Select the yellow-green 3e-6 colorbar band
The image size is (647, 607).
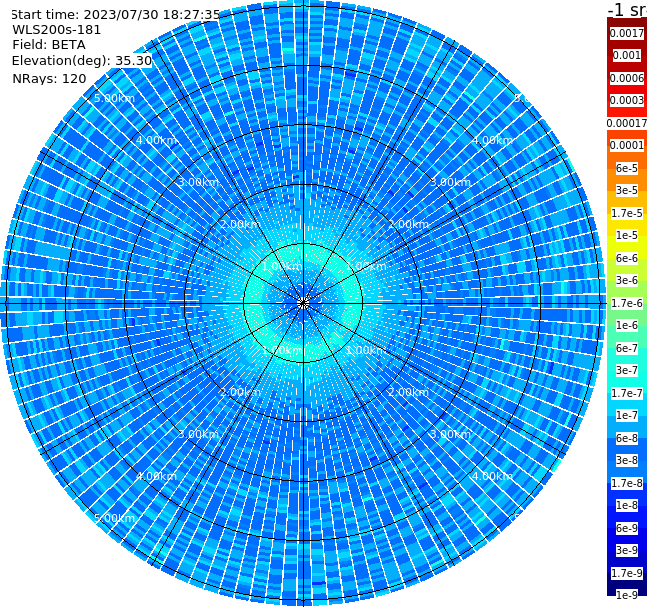(627, 280)
